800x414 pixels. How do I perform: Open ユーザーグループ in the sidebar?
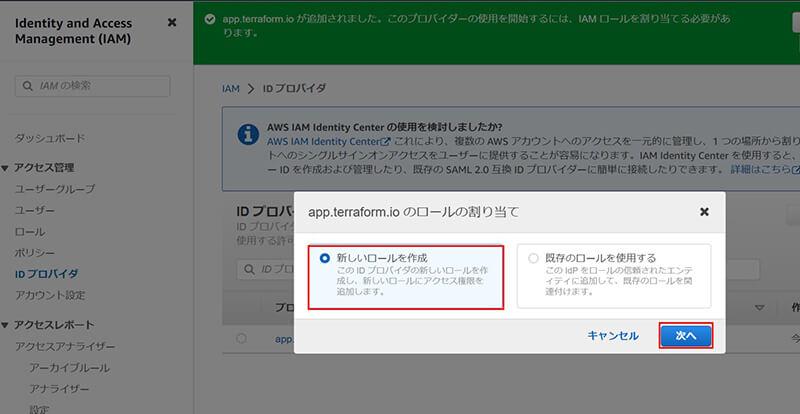point(55,189)
